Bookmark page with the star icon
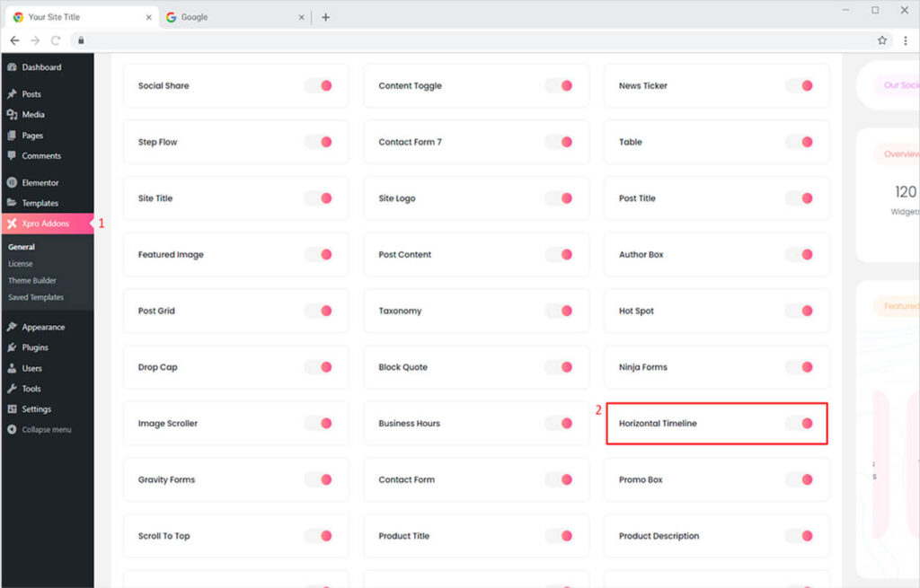Screen dimensions: 920x588 (882, 40)
